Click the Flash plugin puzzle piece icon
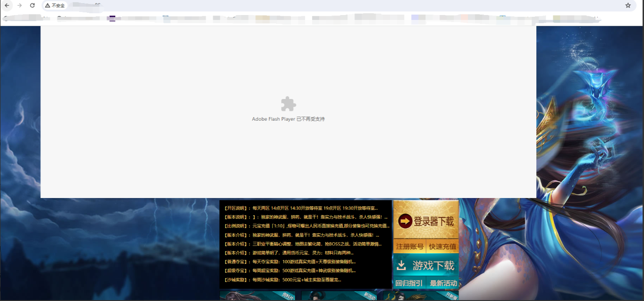The width and height of the screenshot is (644, 301). (x=288, y=104)
